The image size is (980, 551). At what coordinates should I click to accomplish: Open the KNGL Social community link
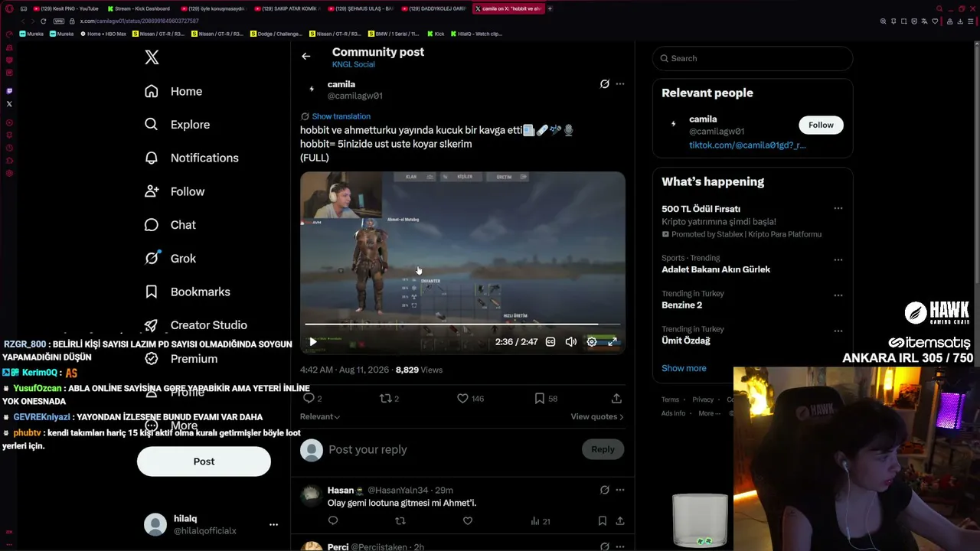coord(353,64)
